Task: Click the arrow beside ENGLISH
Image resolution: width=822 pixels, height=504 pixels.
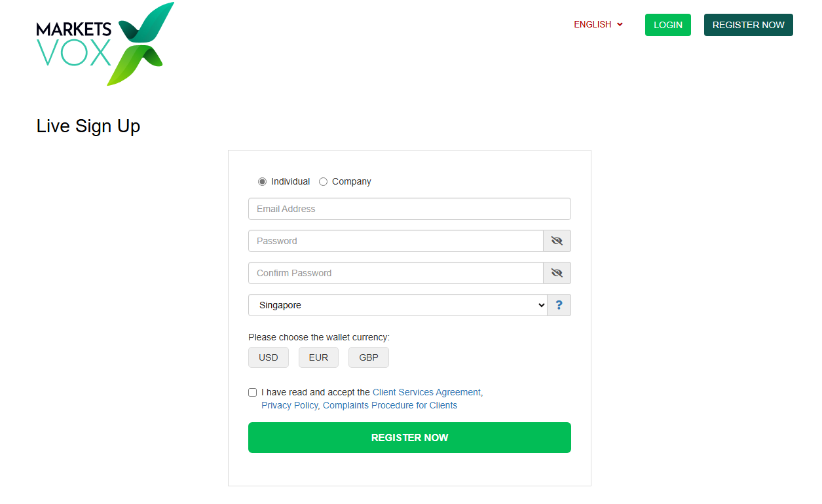Action: pos(620,25)
